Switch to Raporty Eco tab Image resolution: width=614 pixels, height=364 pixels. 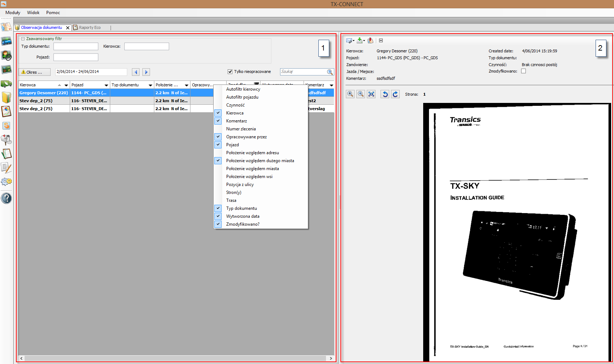89,27
